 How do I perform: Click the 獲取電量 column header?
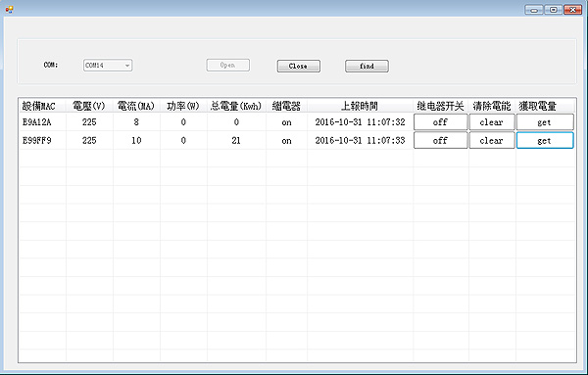click(545, 106)
